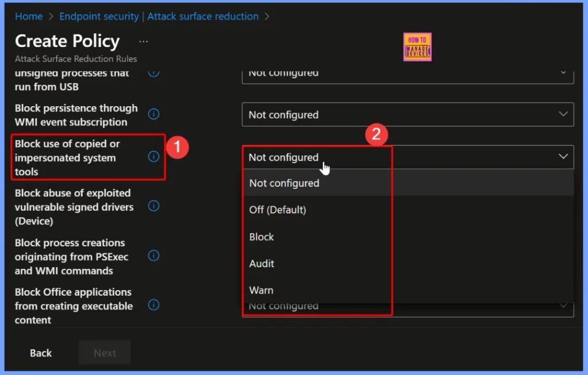Navigate to Home via the breadcrumb
The width and height of the screenshot is (588, 375).
pos(29,16)
